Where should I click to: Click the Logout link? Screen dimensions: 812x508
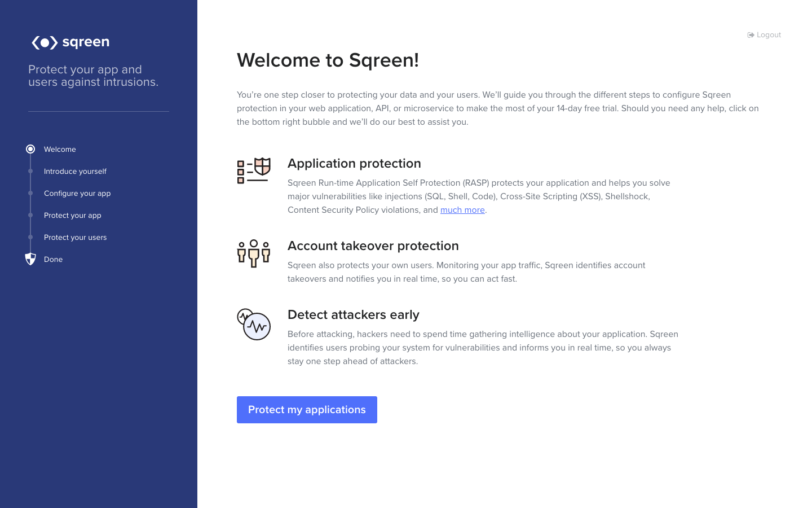(769, 35)
